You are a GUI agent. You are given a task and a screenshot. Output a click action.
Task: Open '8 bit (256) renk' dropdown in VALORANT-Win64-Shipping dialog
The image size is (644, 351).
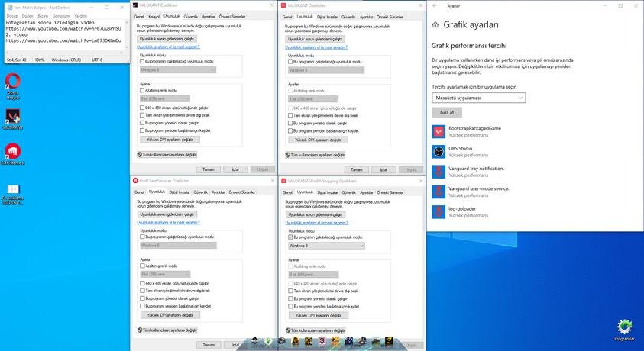(313, 275)
